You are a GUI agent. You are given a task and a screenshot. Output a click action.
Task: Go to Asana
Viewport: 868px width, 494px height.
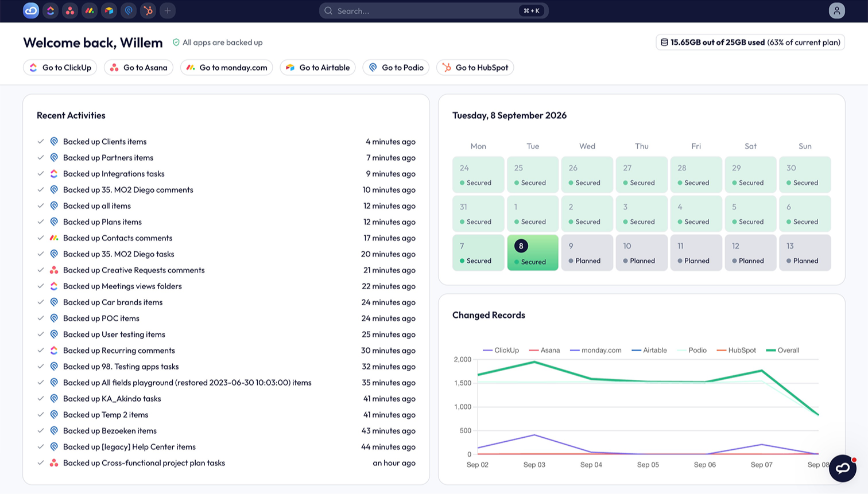pyautogui.click(x=138, y=68)
